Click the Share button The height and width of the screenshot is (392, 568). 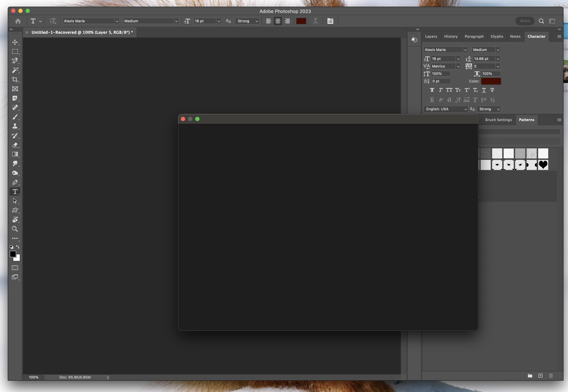click(x=525, y=21)
